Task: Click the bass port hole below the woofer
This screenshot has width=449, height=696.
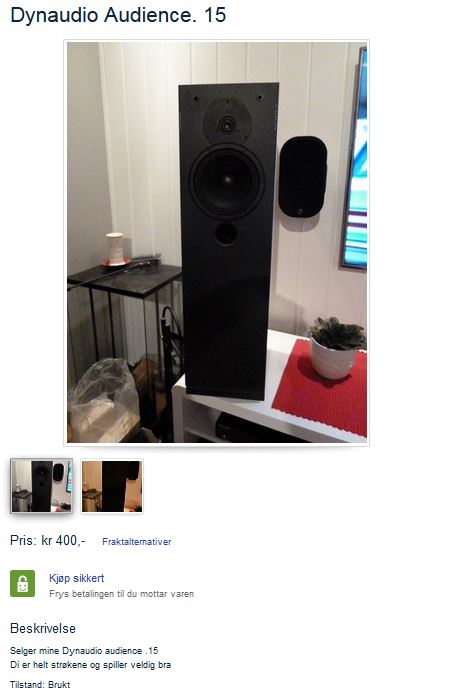Action: (x=225, y=233)
